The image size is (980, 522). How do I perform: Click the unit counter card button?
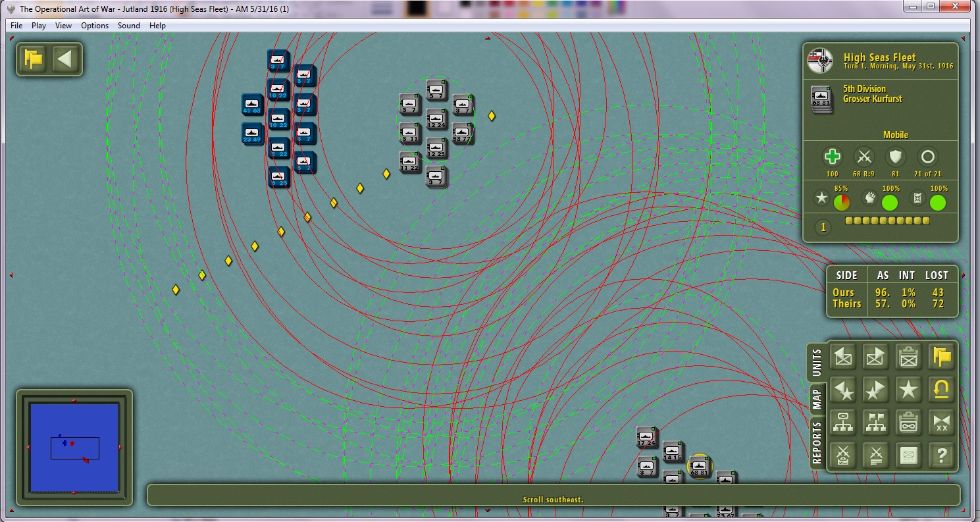tap(908, 455)
